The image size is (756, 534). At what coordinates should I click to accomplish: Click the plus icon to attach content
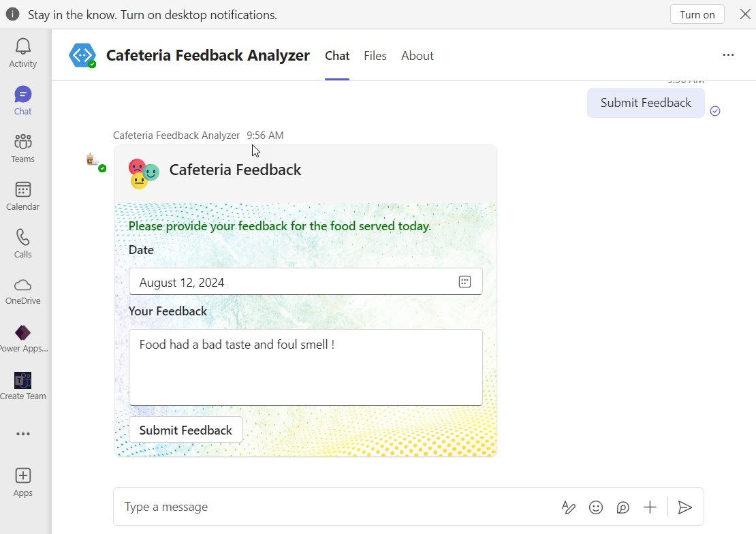[x=650, y=507]
